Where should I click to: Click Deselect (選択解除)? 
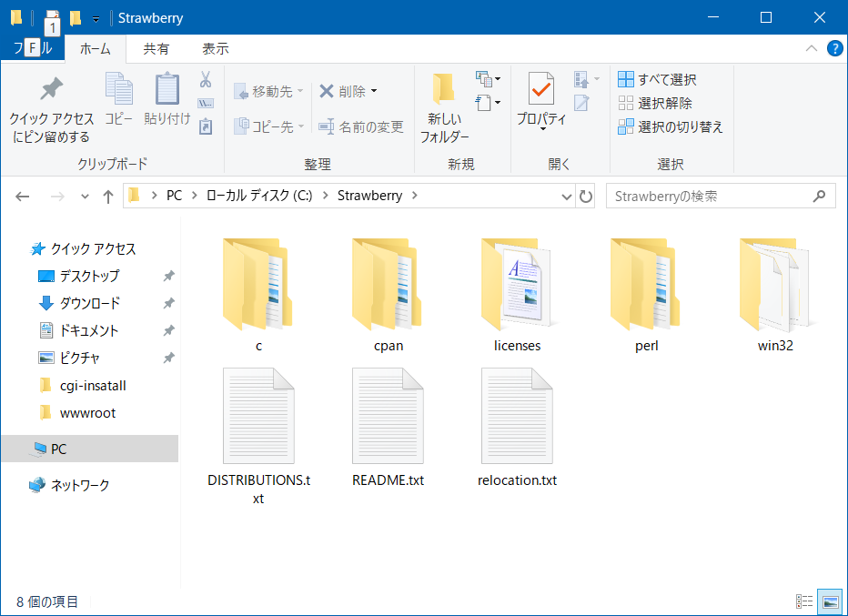pos(655,103)
